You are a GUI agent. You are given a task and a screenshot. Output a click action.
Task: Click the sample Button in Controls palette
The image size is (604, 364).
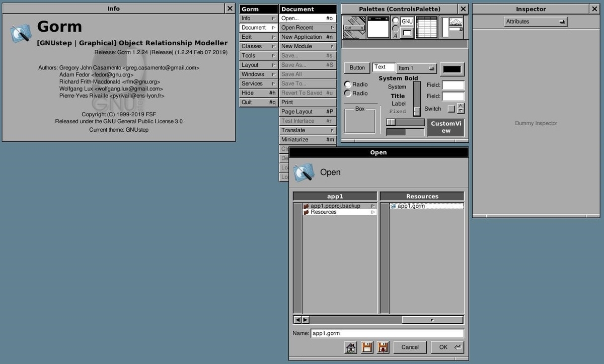357,68
